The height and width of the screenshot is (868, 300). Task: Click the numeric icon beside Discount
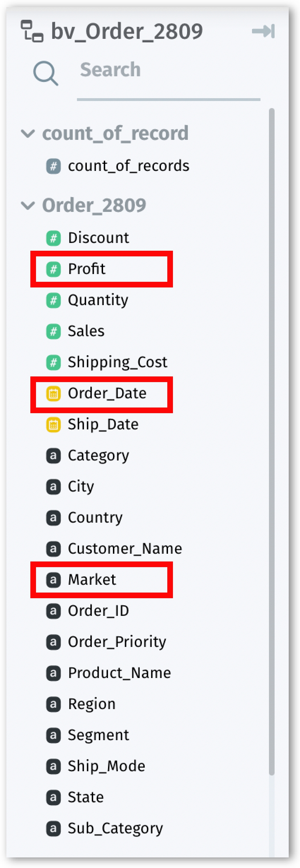[x=53, y=238]
